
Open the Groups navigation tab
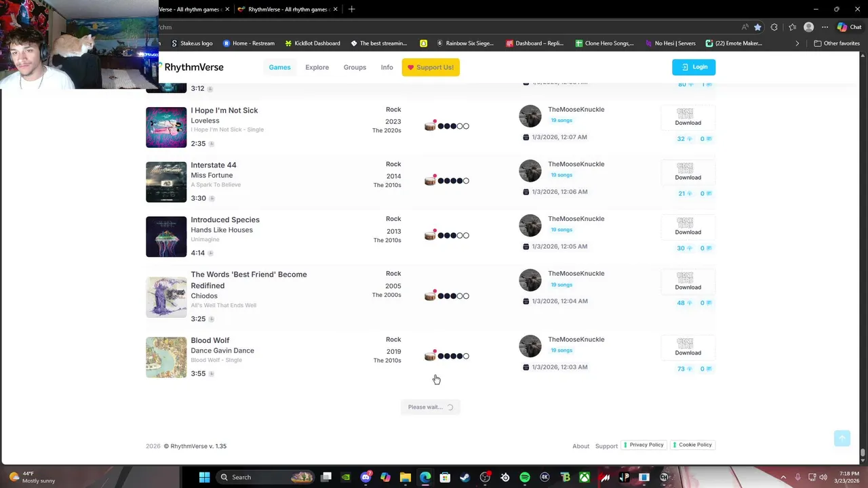[355, 67]
